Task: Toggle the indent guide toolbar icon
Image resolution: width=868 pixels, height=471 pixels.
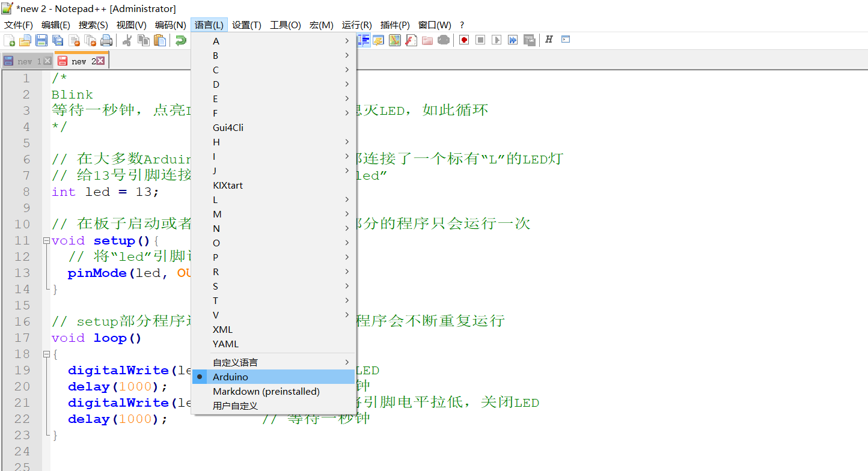Action: [364, 40]
